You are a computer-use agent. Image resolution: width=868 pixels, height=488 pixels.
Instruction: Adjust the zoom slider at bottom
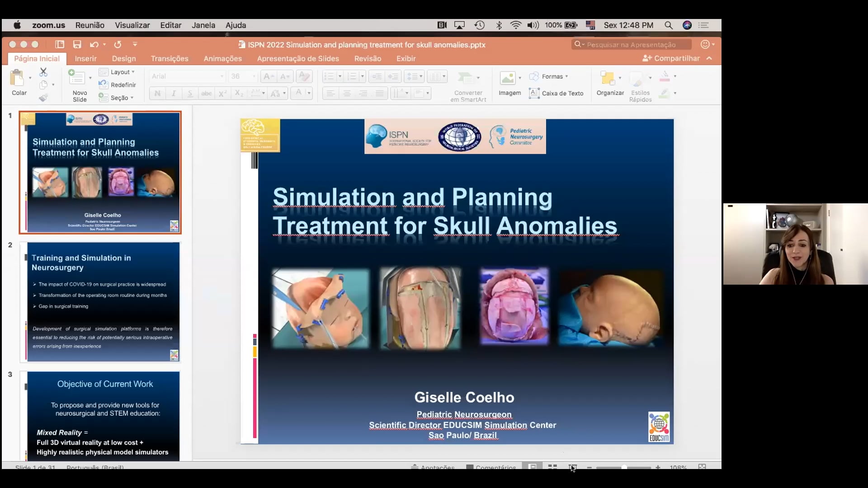tap(624, 468)
